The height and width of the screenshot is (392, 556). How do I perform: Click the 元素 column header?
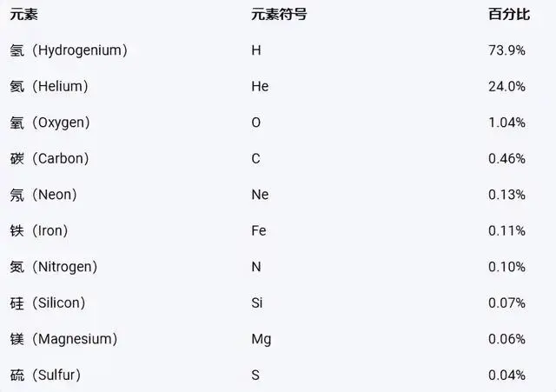[x=23, y=15]
